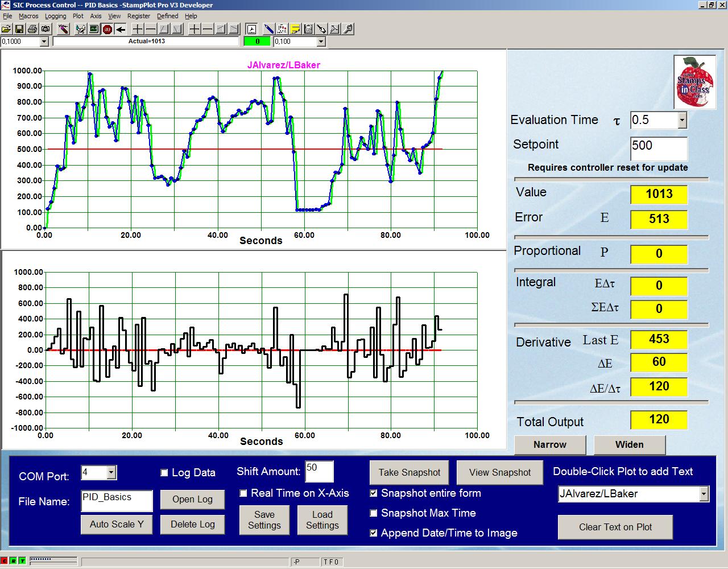This screenshot has height=569, width=728.
Task: Click the camera snapshot toolbar icon
Action: coord(45,29)
